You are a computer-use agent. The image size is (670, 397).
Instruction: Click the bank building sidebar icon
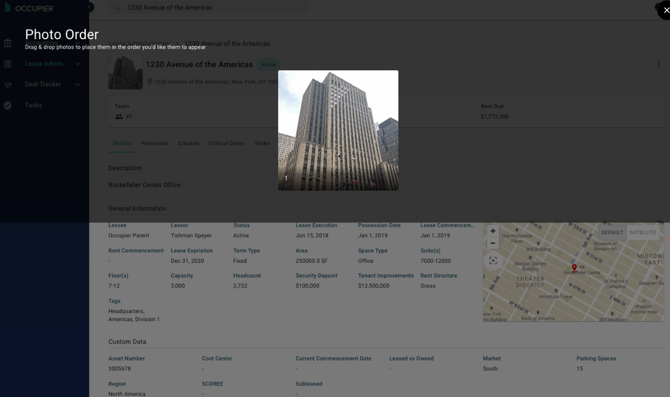8,43
